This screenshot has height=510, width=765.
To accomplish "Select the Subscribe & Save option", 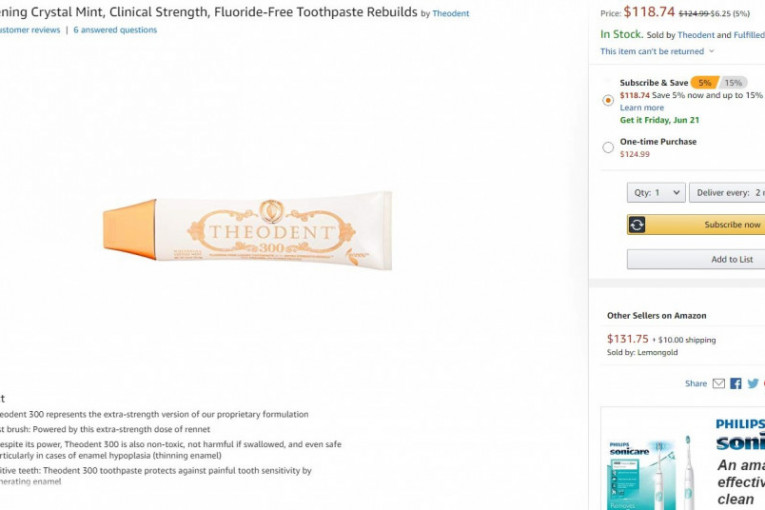I will (608, 100).
